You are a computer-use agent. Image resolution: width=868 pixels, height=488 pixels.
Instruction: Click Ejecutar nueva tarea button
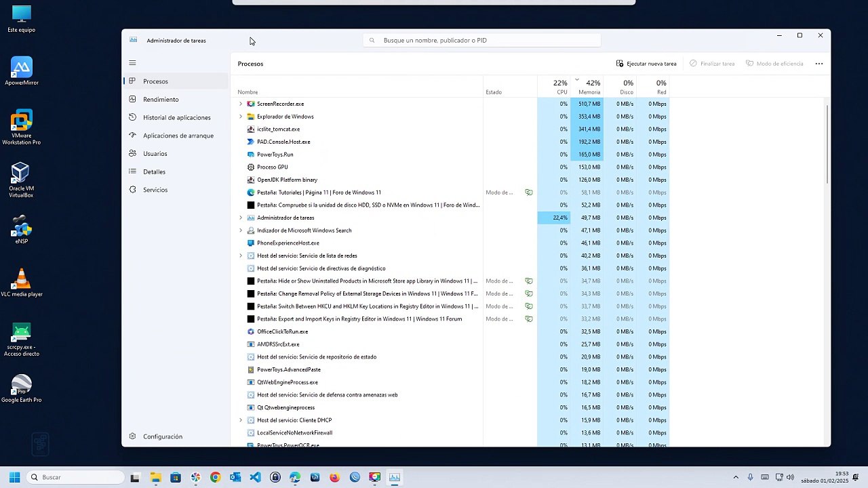646,64
